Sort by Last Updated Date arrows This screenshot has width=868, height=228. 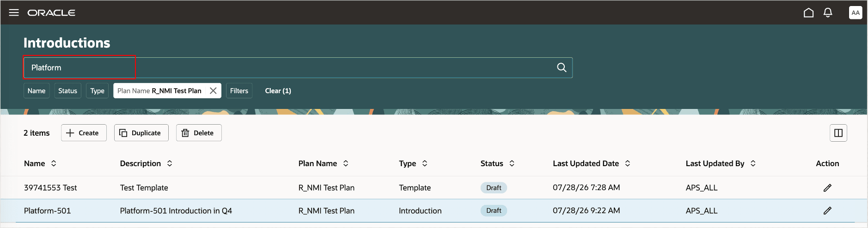click(628, 163)
